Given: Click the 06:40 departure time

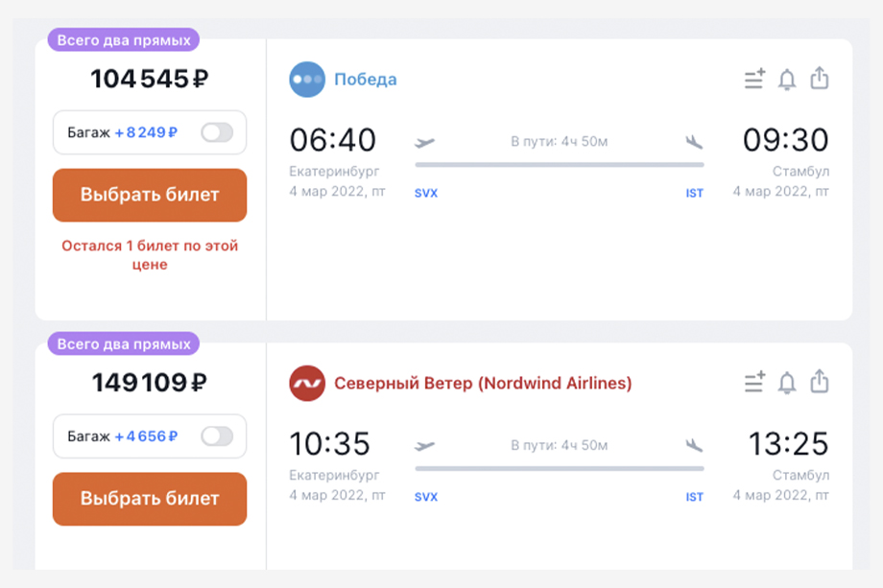Looking at the screenshot, I should [332, 139].
